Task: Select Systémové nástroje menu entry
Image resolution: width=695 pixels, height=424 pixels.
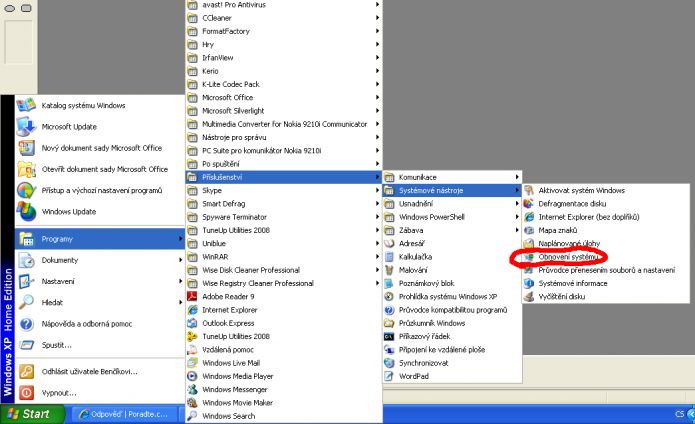Action: pos(452,190)
